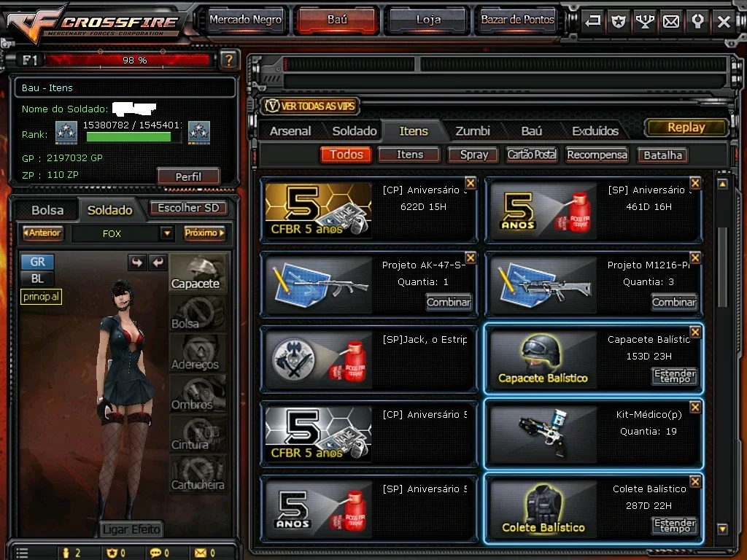Toggle Ligar Efeito on character preview

(131, 529)
